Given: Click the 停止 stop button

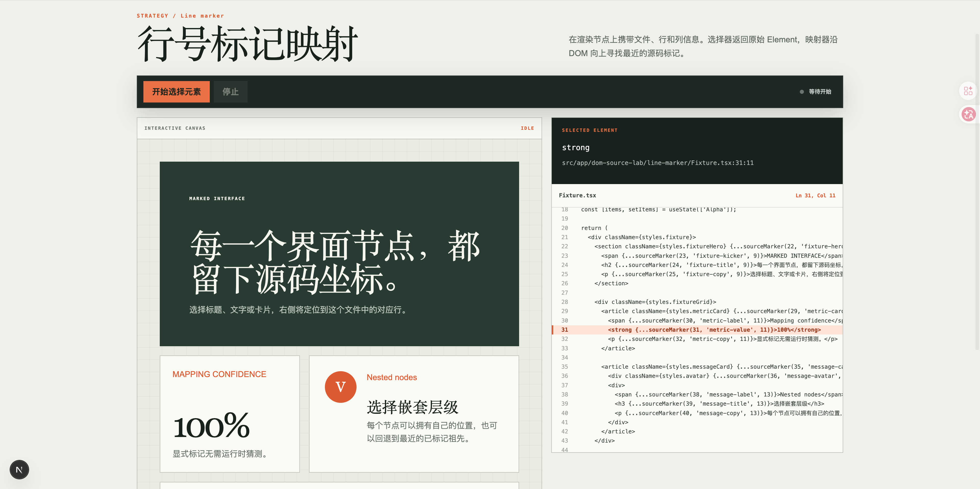Looking at the screenshot, I should pos(230,92).
